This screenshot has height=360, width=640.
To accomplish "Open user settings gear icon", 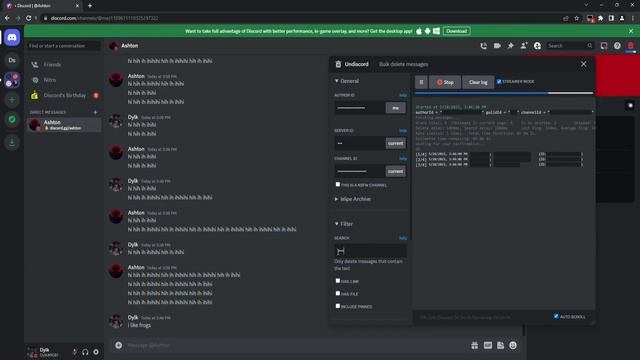I will [96, 352].
